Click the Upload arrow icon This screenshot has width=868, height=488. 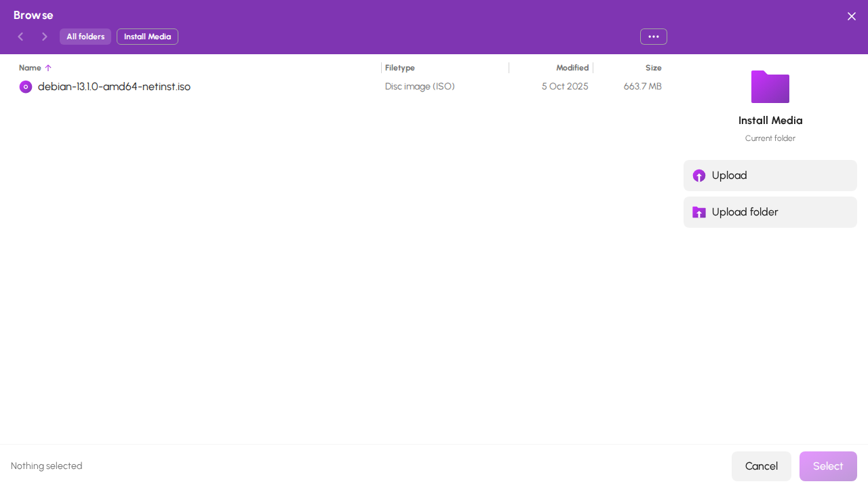coord(699,176)
